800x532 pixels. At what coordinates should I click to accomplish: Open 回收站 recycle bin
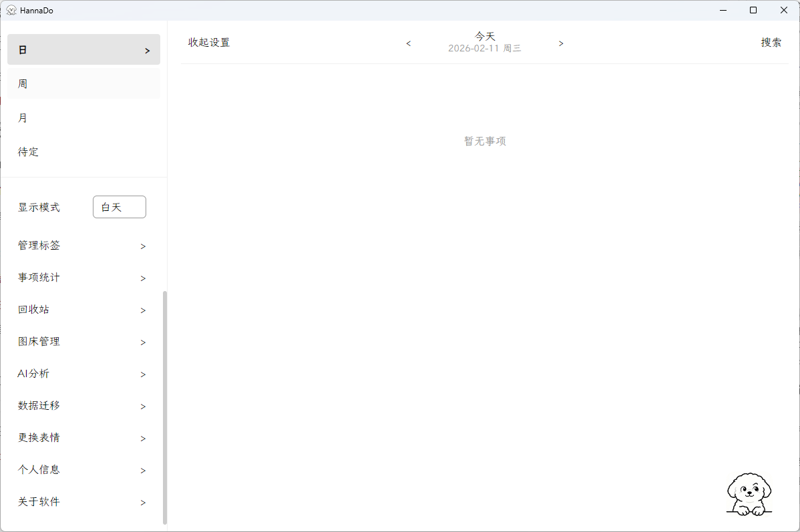[x=33, y=309]
